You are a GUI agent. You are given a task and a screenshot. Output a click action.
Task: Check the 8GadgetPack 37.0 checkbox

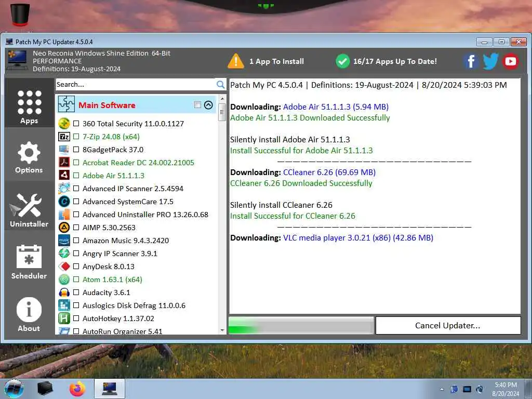(x=76, y=150)
